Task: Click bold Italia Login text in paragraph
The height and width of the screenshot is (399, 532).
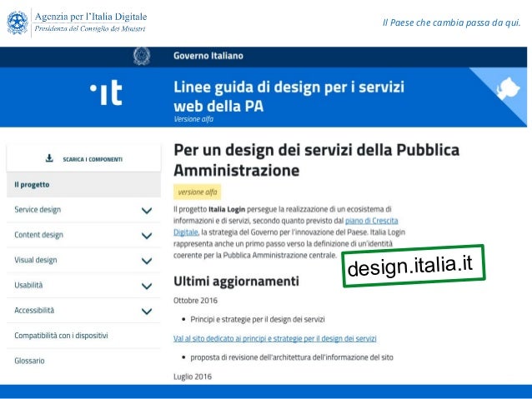Action: [x=227, y=210]
